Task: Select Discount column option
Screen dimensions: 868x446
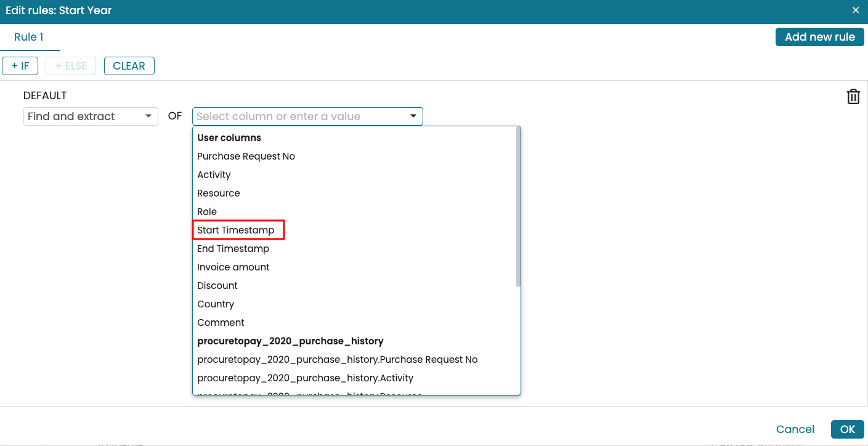Action: (x=217, y=286)
